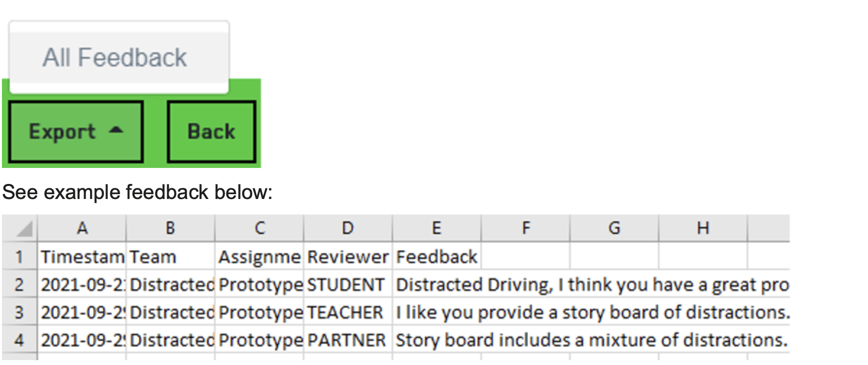This screenshot has width=868, height=365.
Task: Select row 3 header
Action: (19, 312)
